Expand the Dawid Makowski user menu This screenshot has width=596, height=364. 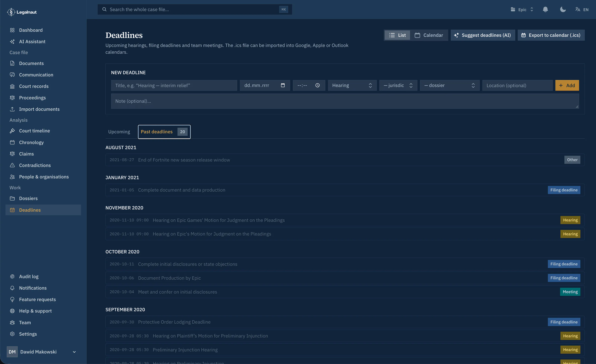43,352
